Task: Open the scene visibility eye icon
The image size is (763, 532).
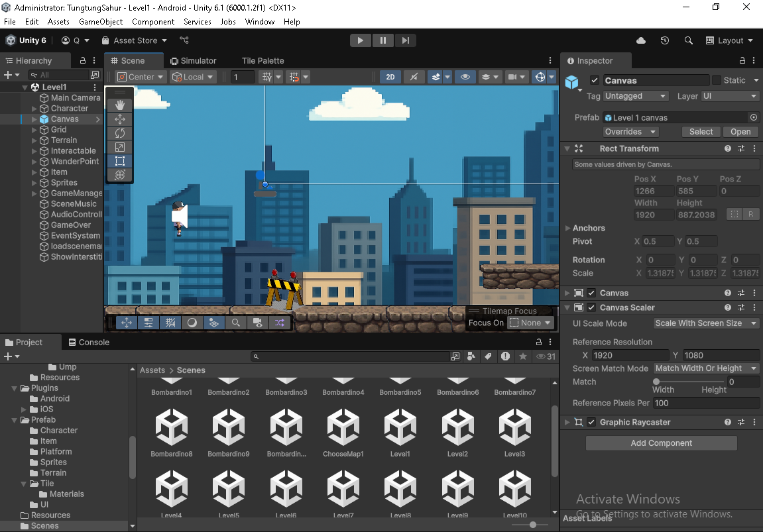Action: [x=465, y=77]
